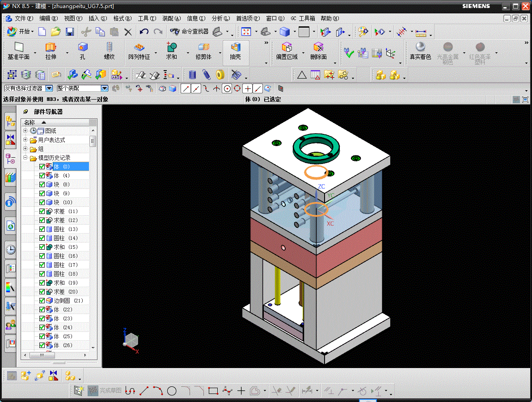Click the Undo arrow icon
Screen dimensions: 532x402
click(x=144, y=32)
